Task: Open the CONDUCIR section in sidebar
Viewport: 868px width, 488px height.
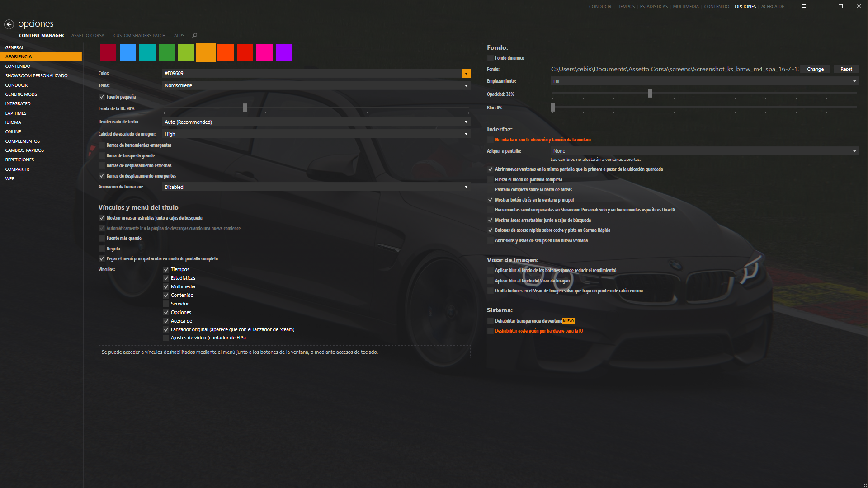Action: (16, 85)
